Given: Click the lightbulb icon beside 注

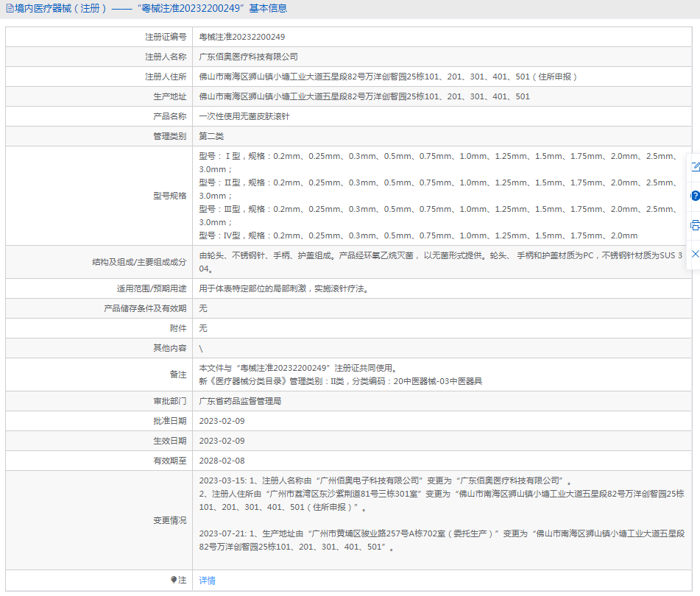Looking at the screenshot, I should [174, 580].
